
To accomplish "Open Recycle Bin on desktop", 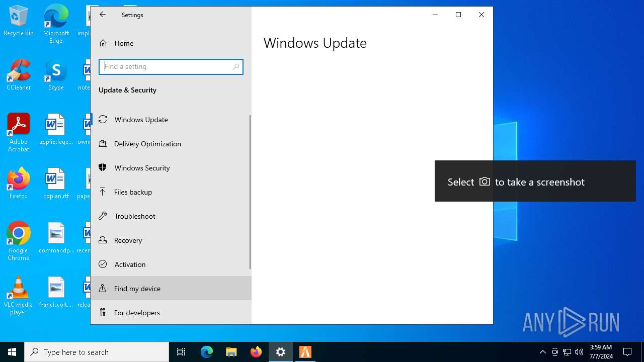I will point(19,21).
